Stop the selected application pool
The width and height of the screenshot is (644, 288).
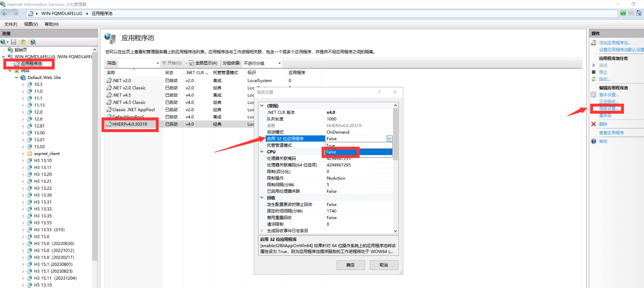pos(603,72)
